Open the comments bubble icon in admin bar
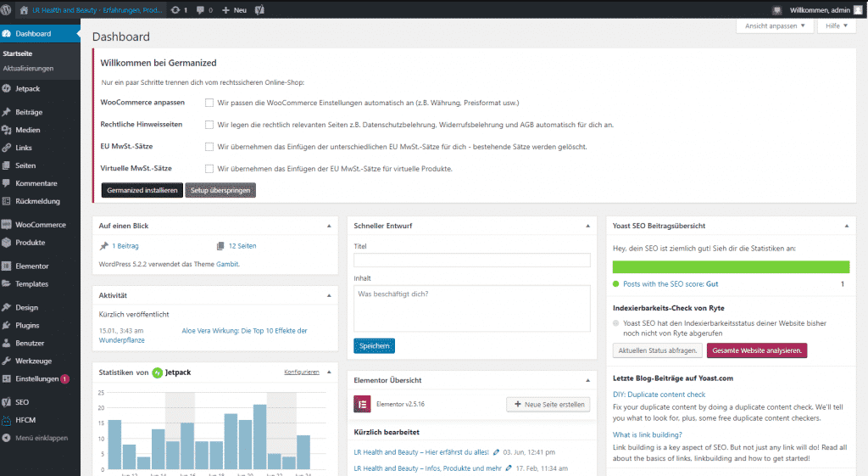 pyautogui.click(x=200, y=10)
